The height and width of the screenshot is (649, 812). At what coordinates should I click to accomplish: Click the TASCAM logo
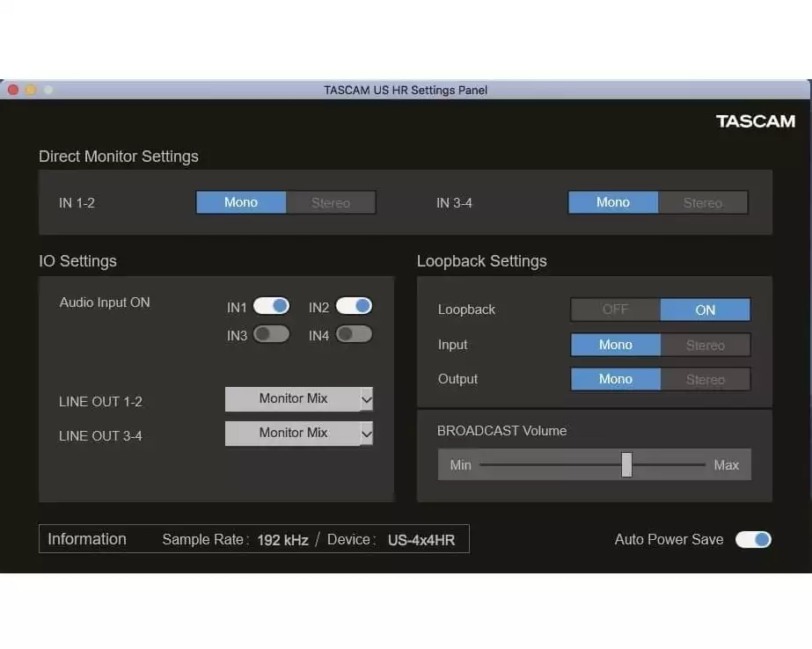[755, 121]
